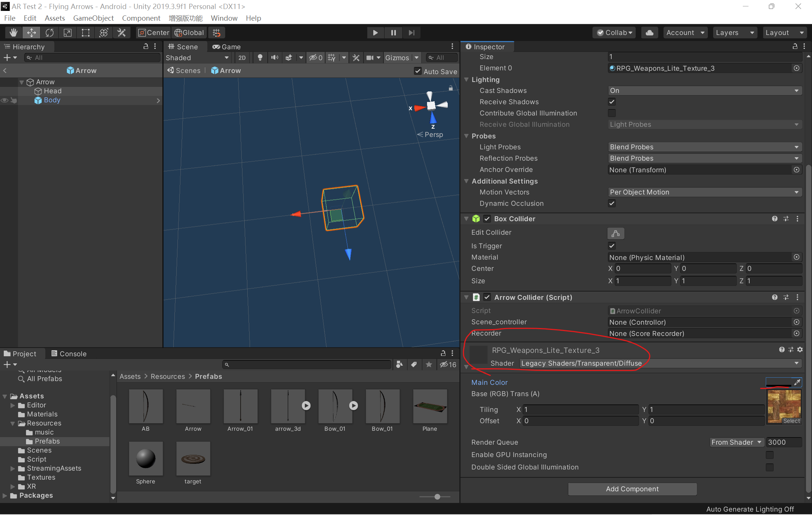Click Add Component button in Inspector

(x=632, y=488)
